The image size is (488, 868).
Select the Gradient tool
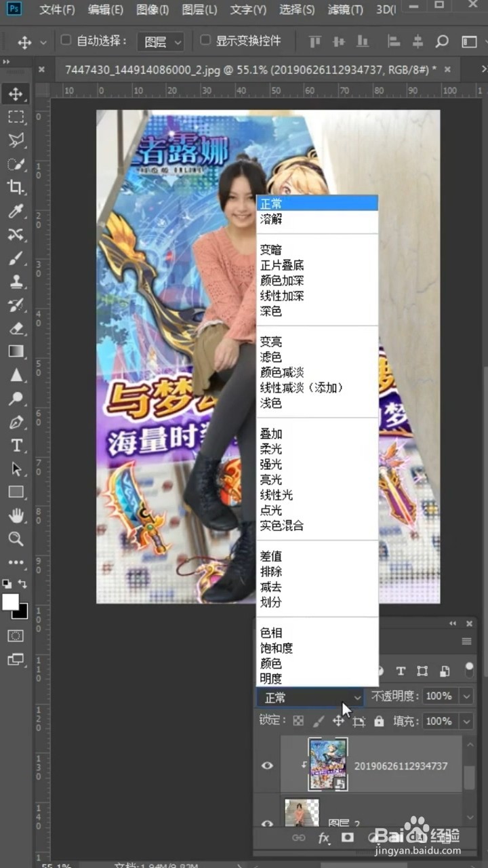(16, 351)
